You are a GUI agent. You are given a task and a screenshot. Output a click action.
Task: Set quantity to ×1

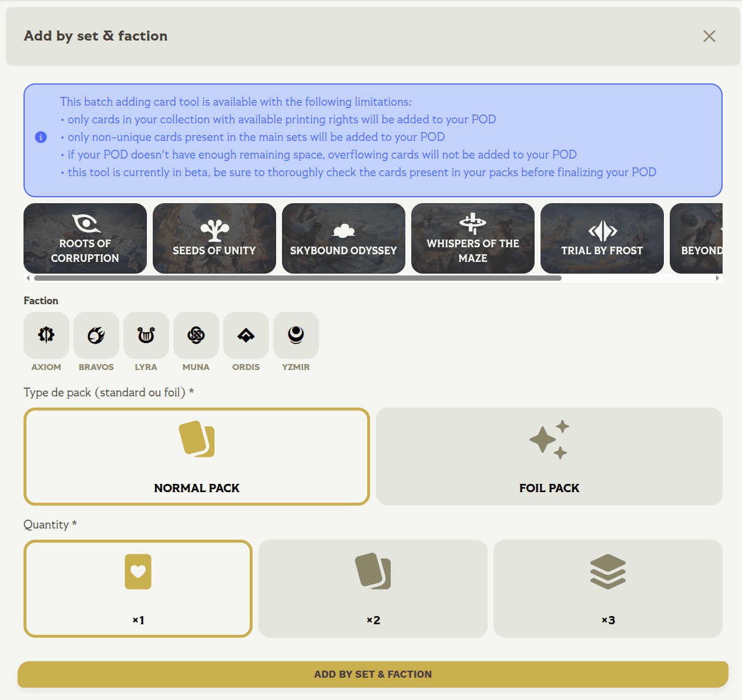coord(138,588)
